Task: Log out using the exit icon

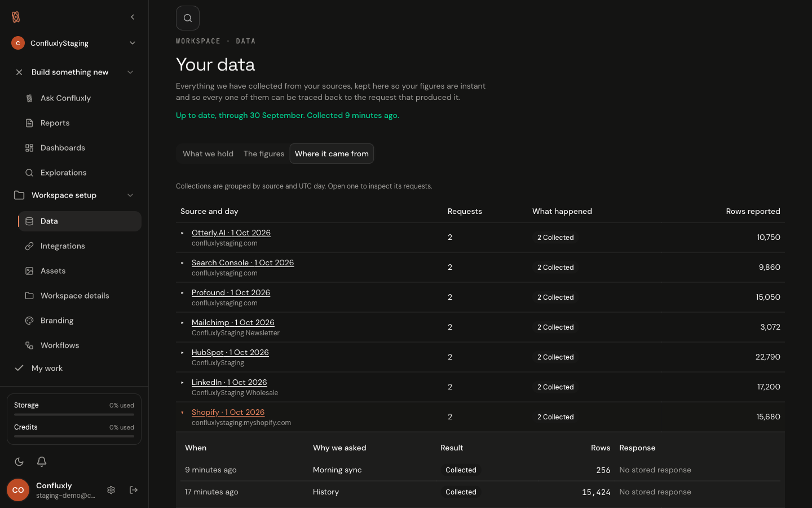Action: (x=134, y=490)
